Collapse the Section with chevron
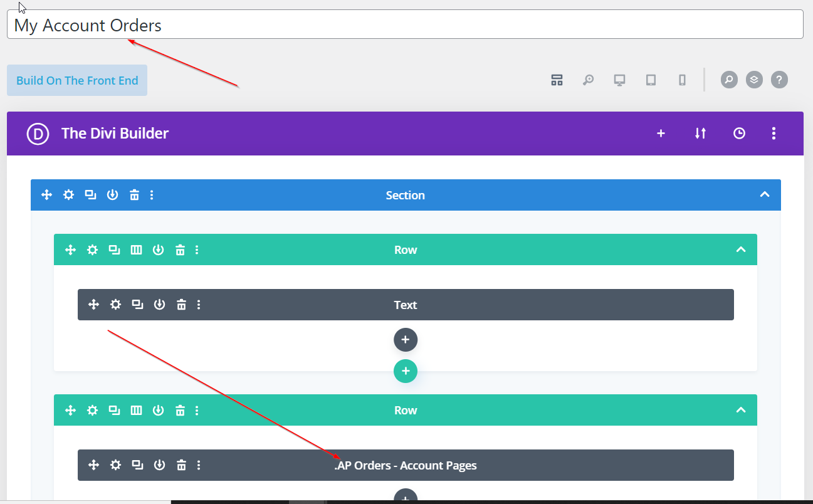Viewport: 813px width, 504px height. (764, 194)
